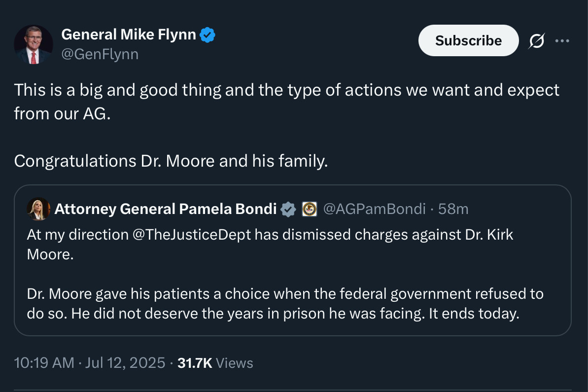Click the Justice Department affiliate seal badge

[309, 209]
